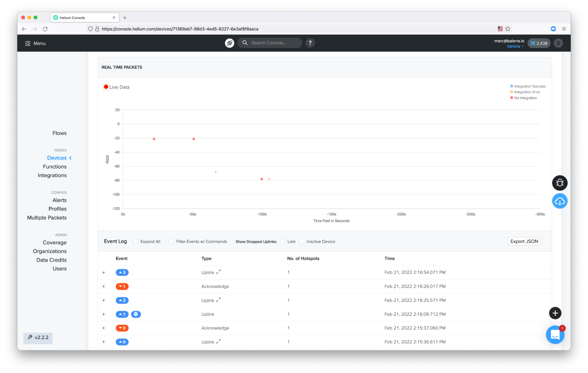The width and height of the screenshot is (588, 373).
Task: Click the blue cloud download icon on the right
Action: pos(560,201)
